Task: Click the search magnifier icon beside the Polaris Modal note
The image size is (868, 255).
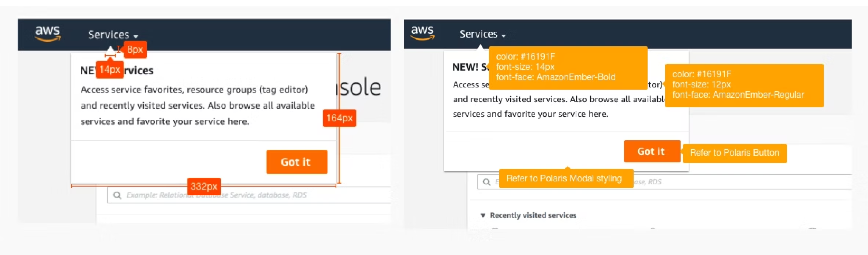Action: [487, 182]
